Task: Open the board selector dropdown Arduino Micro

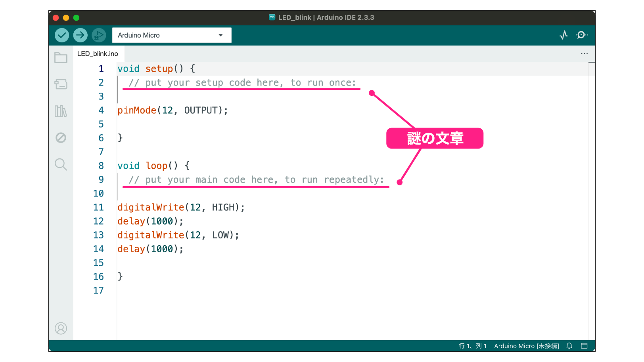Action: point(172,35)
